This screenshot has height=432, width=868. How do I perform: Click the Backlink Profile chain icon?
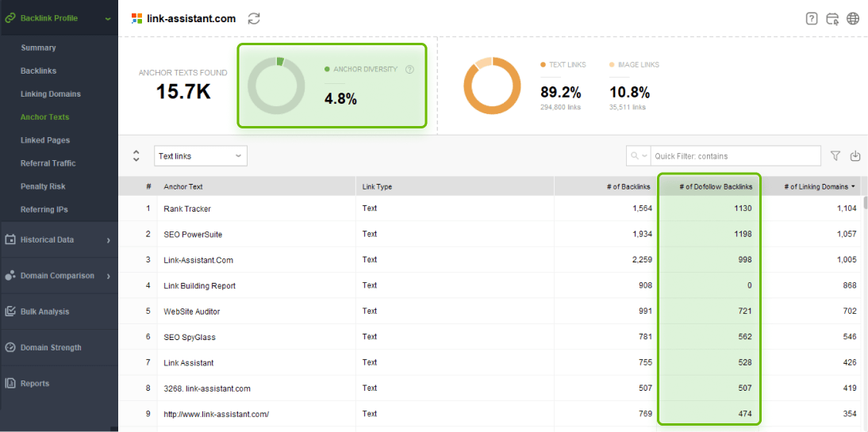(x=10, y=17)
